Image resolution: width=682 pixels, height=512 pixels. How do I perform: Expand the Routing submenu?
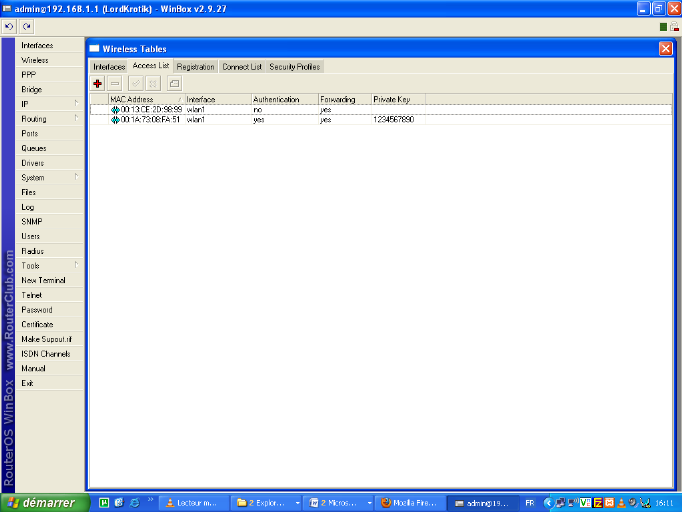pyautogui.click(x=50, y=119)
